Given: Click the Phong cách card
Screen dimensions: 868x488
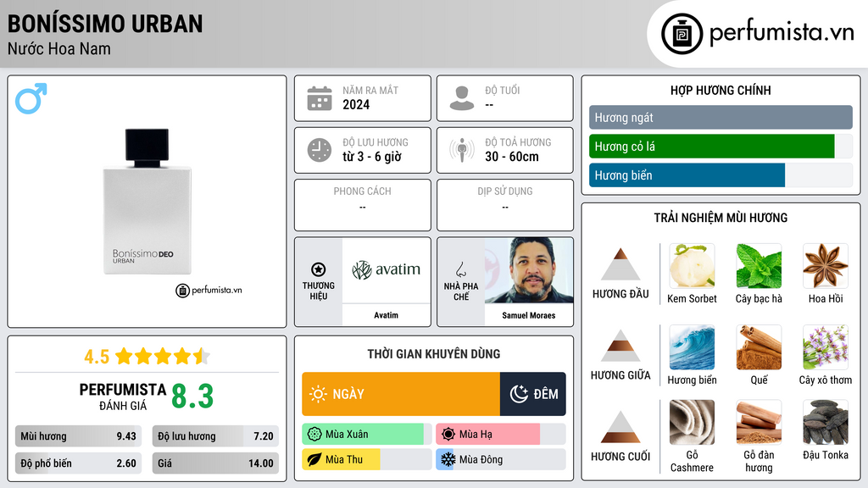Looking at the screenshot, I should (x=363, y=205).
